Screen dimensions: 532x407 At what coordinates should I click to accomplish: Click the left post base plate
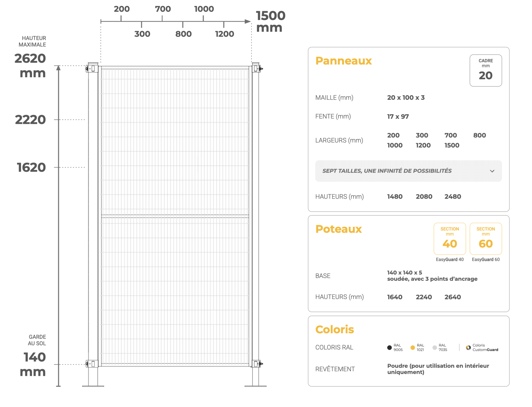tap(93, 386)
